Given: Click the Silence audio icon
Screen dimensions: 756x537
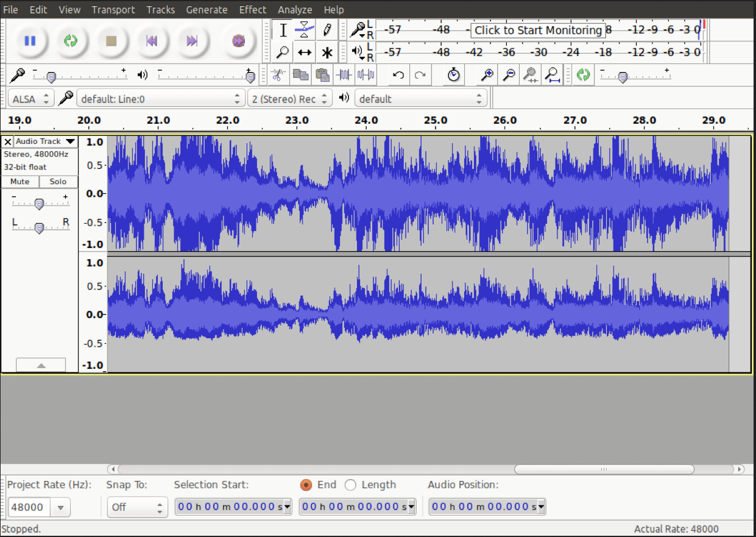Looking at the screenshot, I should (x=366, y=75).
